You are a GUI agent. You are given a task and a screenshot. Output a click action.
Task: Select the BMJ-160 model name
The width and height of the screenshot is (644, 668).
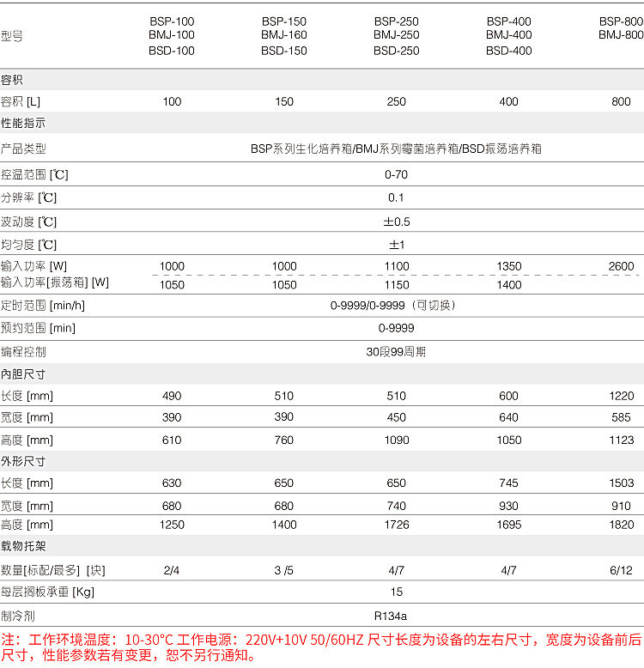284,34
